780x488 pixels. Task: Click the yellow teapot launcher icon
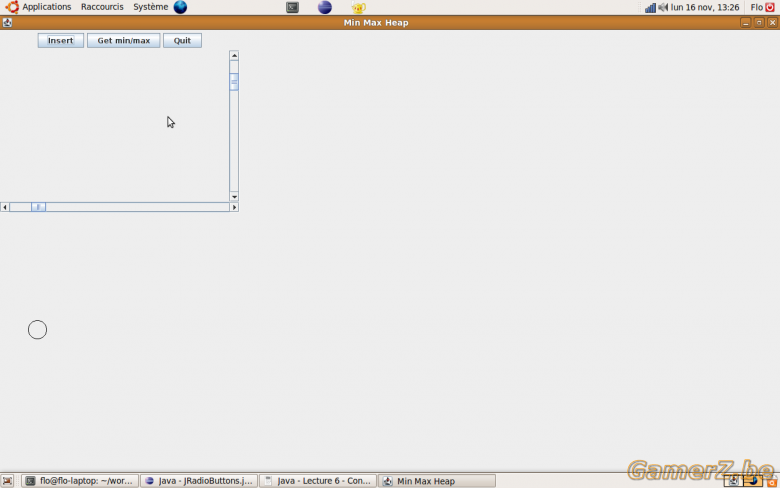coord(358,7)
